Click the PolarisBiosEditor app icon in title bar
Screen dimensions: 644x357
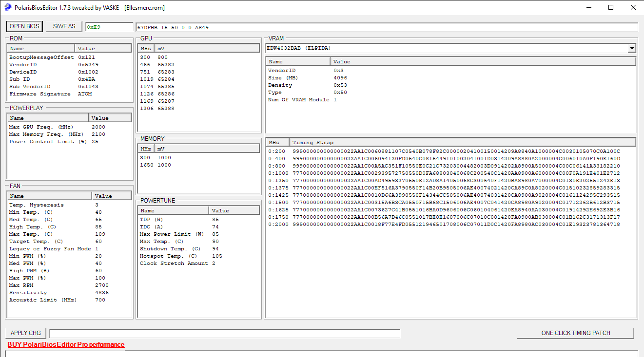[x=8, y=7]
